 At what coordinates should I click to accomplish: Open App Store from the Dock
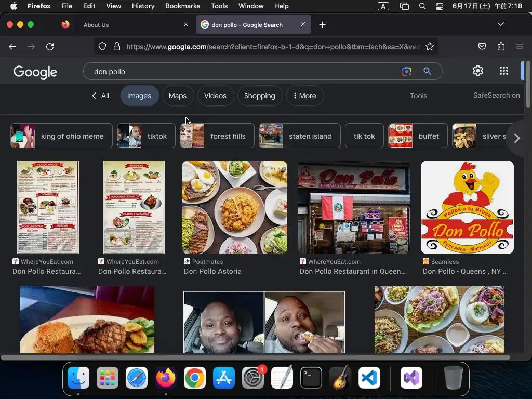coord(224,378)
